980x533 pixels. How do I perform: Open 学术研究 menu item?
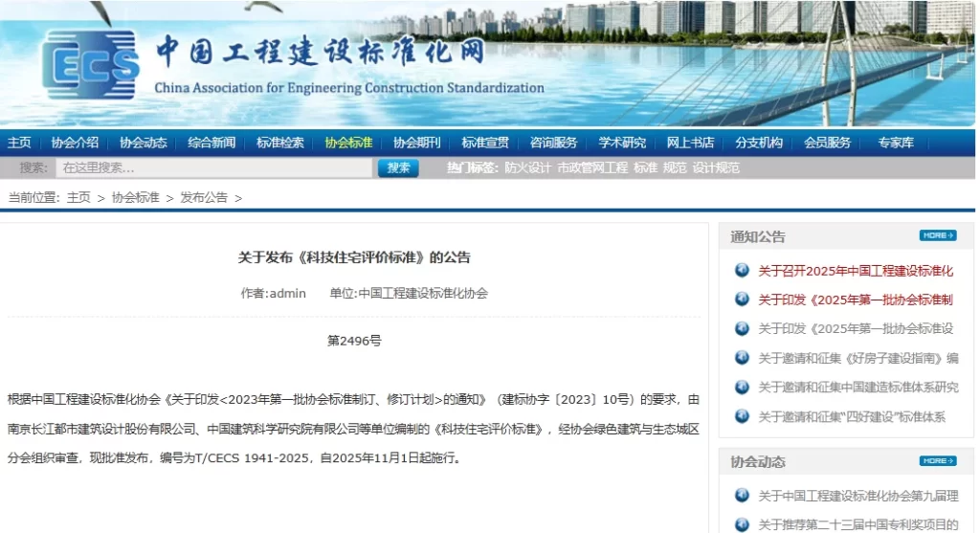(622, 143)
